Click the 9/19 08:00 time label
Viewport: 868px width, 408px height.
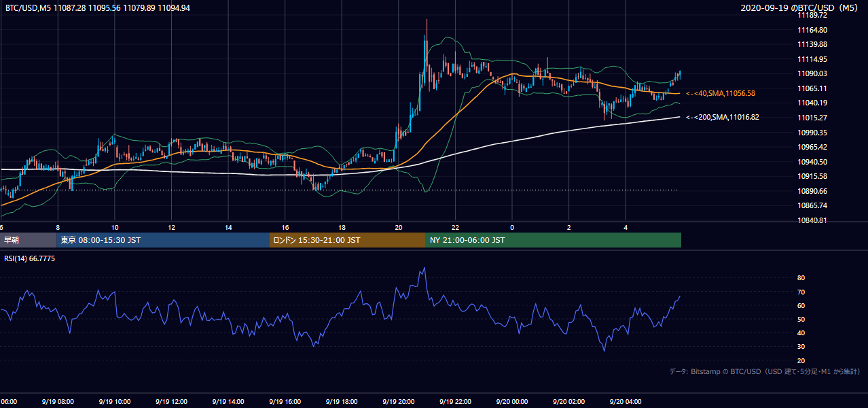pyautogui.click(x=58, y=401)
